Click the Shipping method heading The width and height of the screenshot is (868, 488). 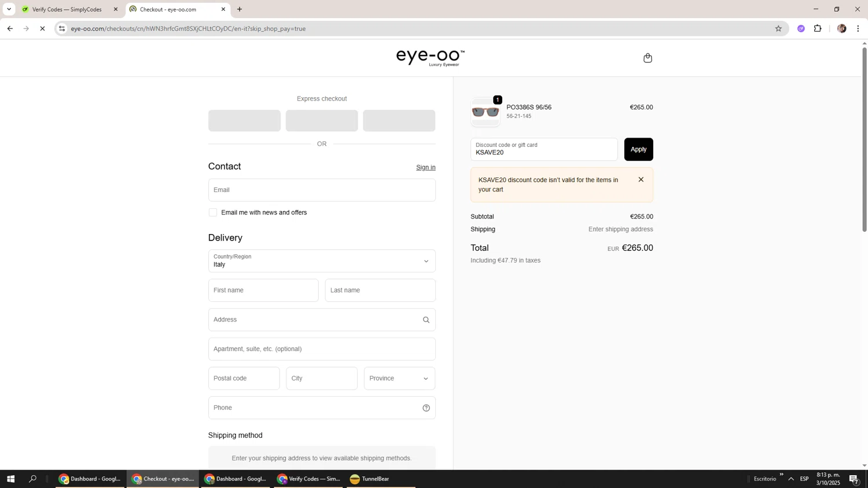tap(235, 435)
